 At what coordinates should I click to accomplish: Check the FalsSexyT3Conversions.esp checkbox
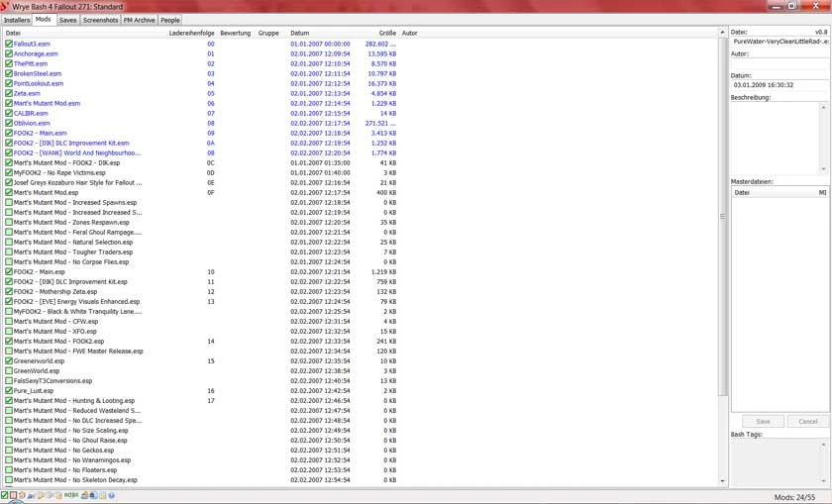coord(9,380)
